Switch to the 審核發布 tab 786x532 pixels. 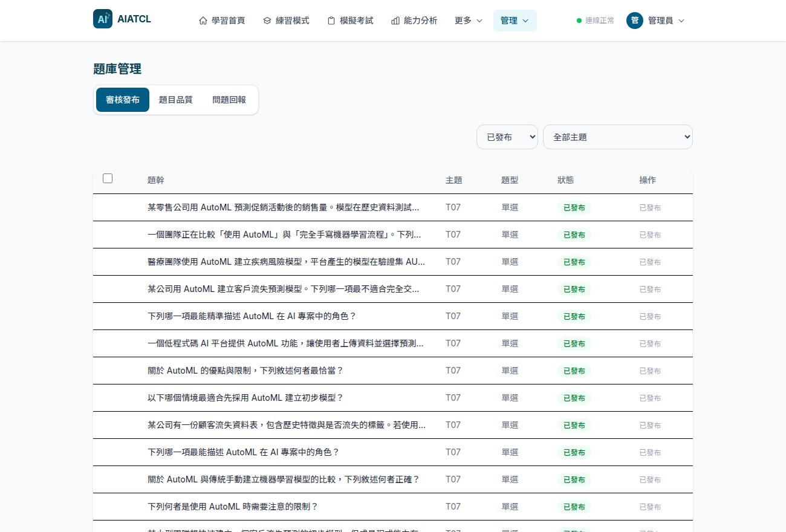123,100
